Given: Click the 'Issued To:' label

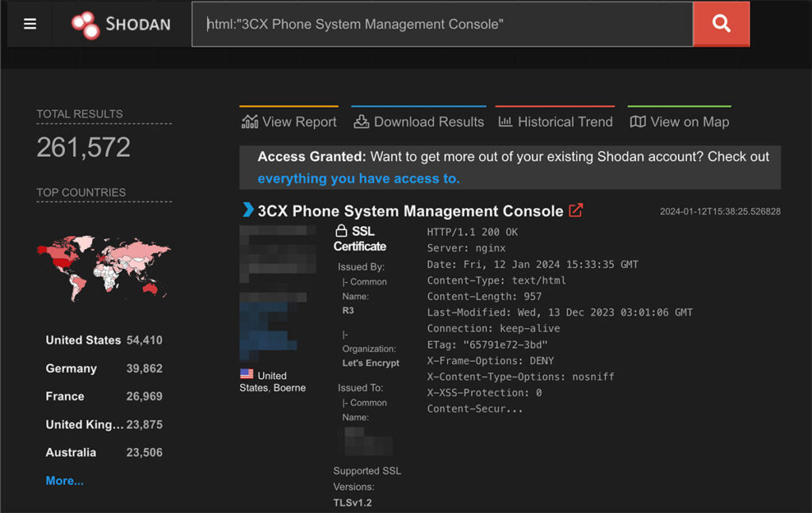Looking at the screenshot, I should point(361,388).
